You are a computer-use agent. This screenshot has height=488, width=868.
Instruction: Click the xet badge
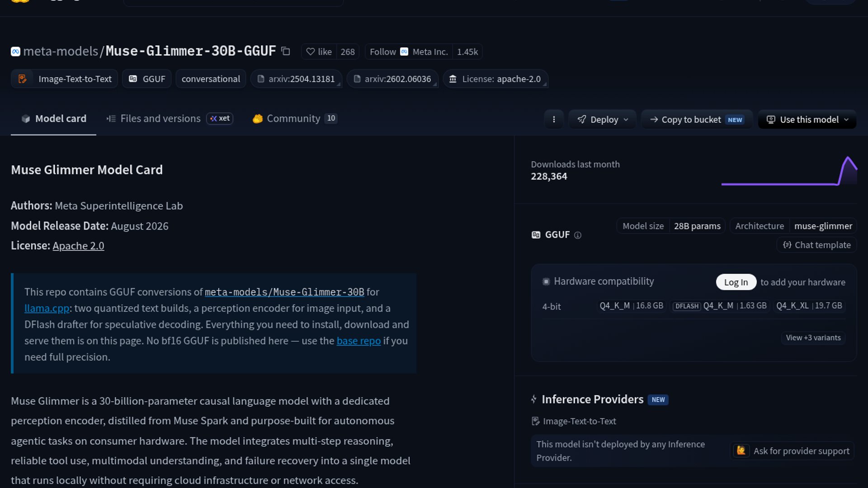pyautogui.click(x=220, y=118)
